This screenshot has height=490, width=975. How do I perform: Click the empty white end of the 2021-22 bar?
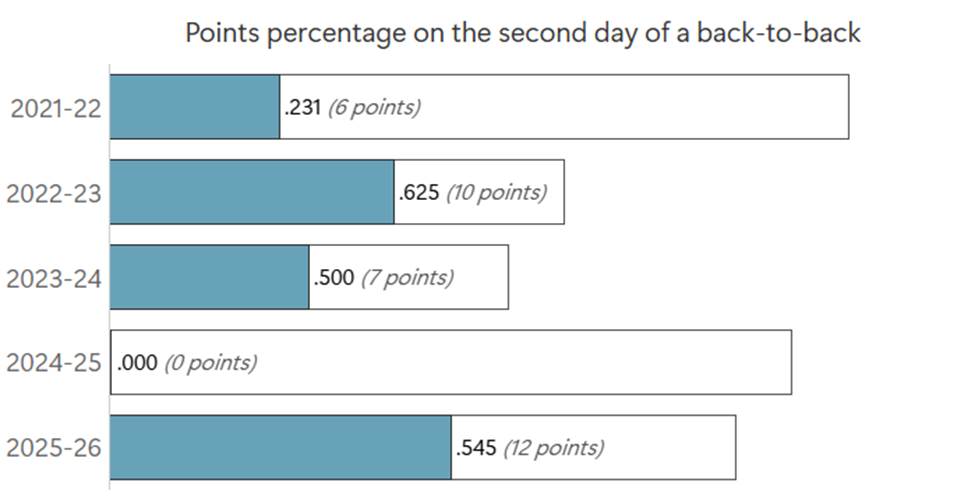click(640, 106)
